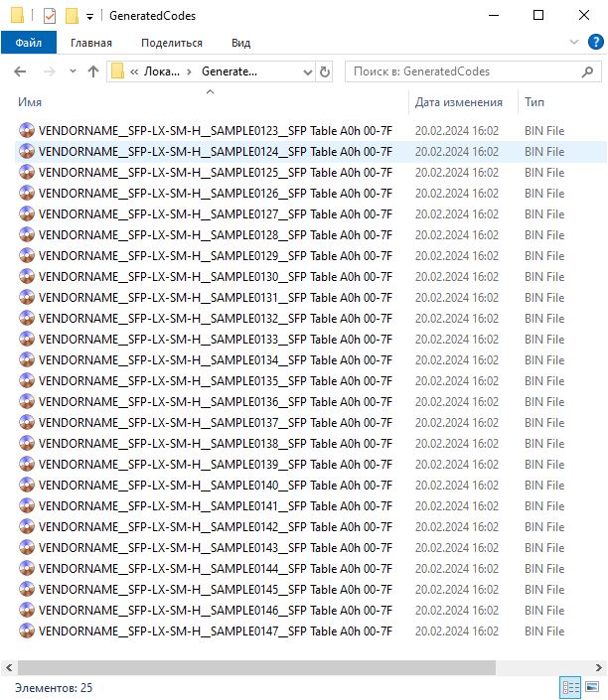608x700 pixels.
Task: Refresh the GeneratedCodes folder view
Action: [x=324, y=71]
